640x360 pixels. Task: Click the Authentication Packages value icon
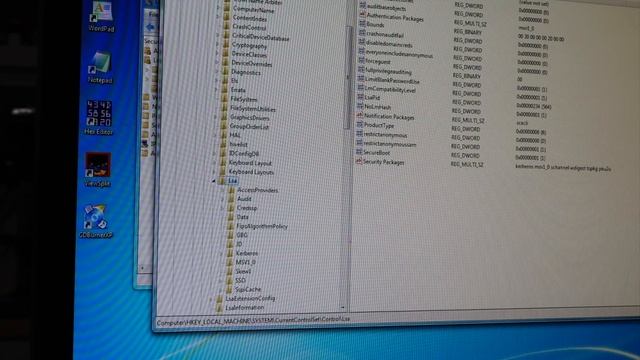[362, 14]
